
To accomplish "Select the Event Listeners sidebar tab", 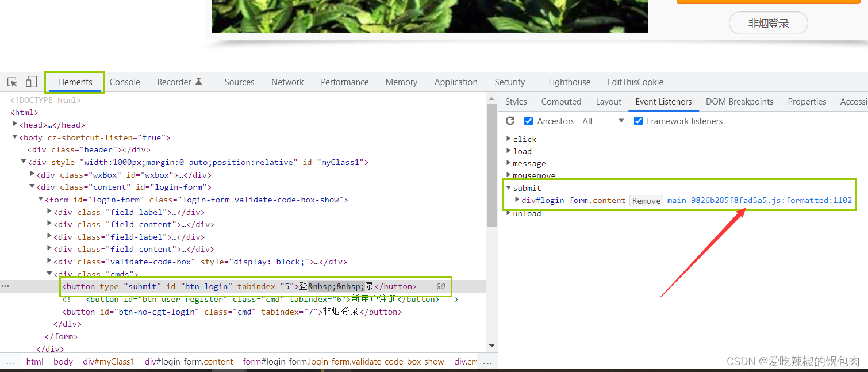I will 663,102.
